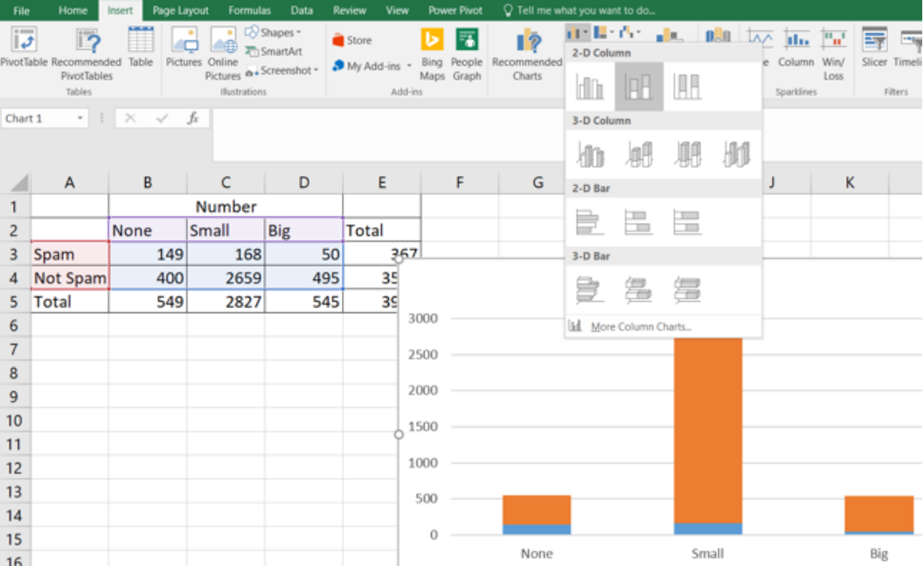Click the Store button
This screenshot has width=924, height=566.
352,40
